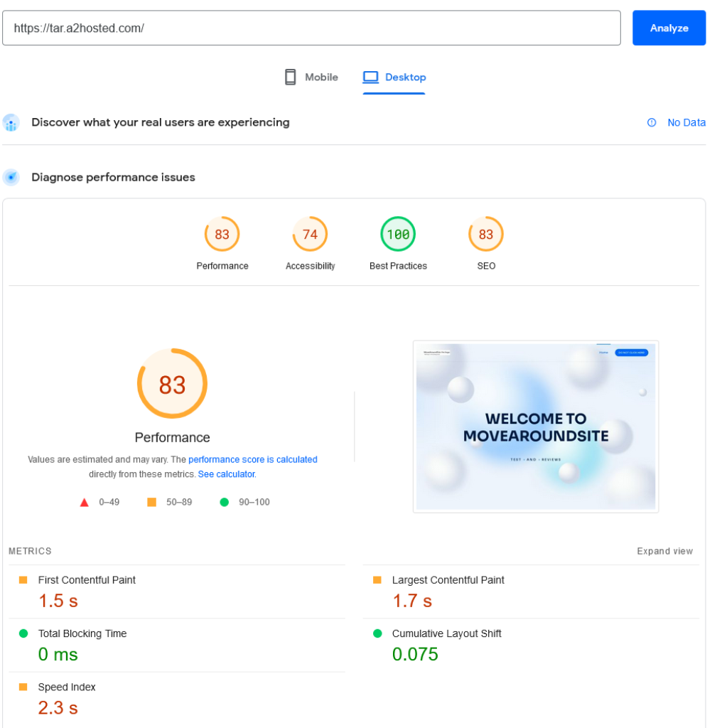Click the '1.5 s' FCP value
Screen dimensions: 717x728
coord(58,601)
